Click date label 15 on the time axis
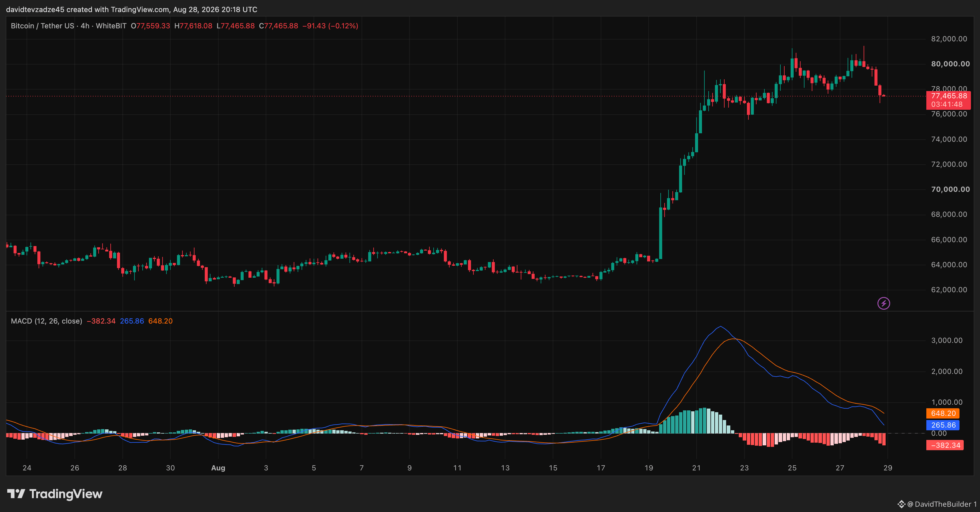 [553, 468]
